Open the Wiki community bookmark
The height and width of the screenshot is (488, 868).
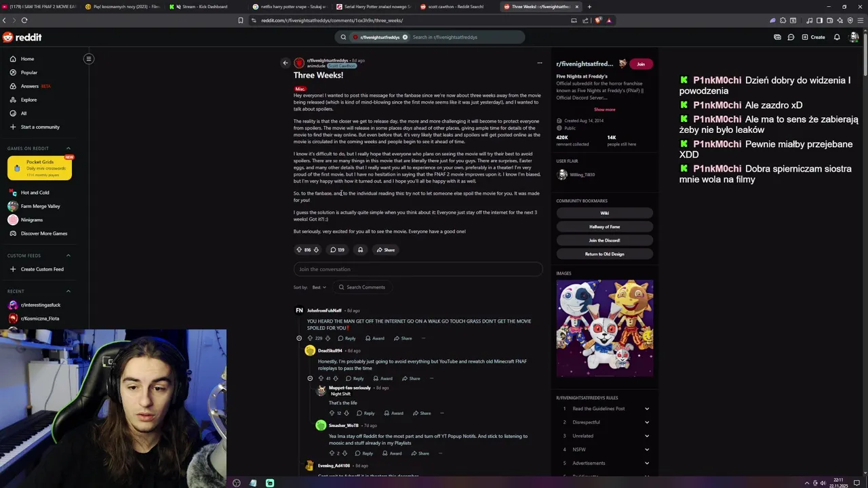pyautogui.click(x=605, y=213)
